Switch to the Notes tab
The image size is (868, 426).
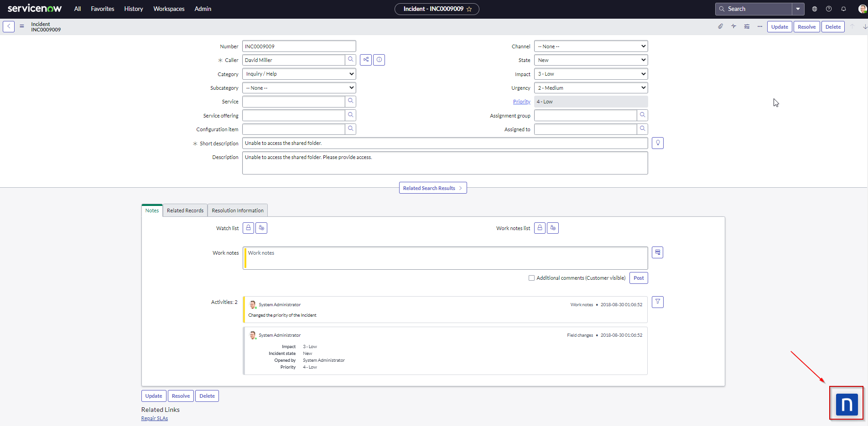click(152, 210)
